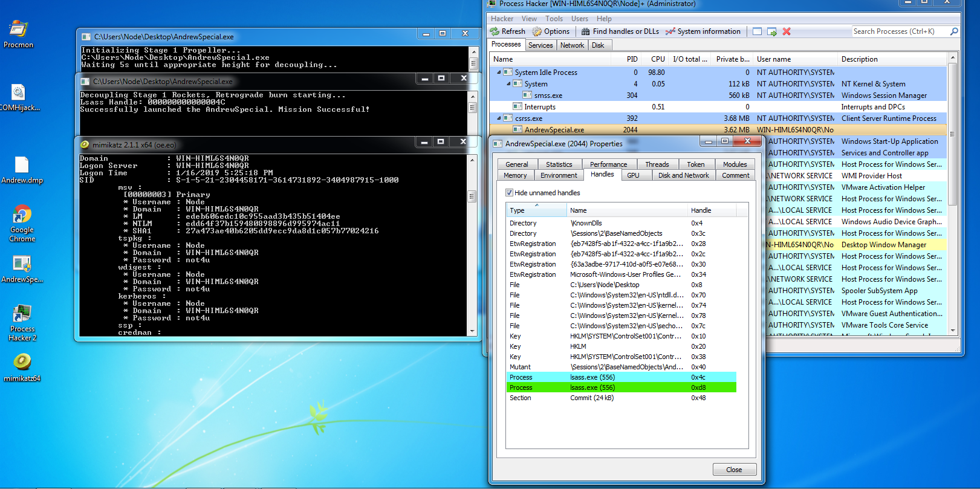Click the red X terminate toolbar icon
This screenshot has width=980, height=489.
pyautogui.click(x=787, y=31)
